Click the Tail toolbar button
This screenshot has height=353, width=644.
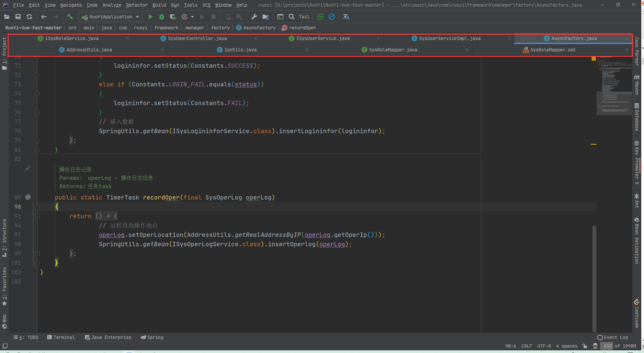click(x=304, y=17)
